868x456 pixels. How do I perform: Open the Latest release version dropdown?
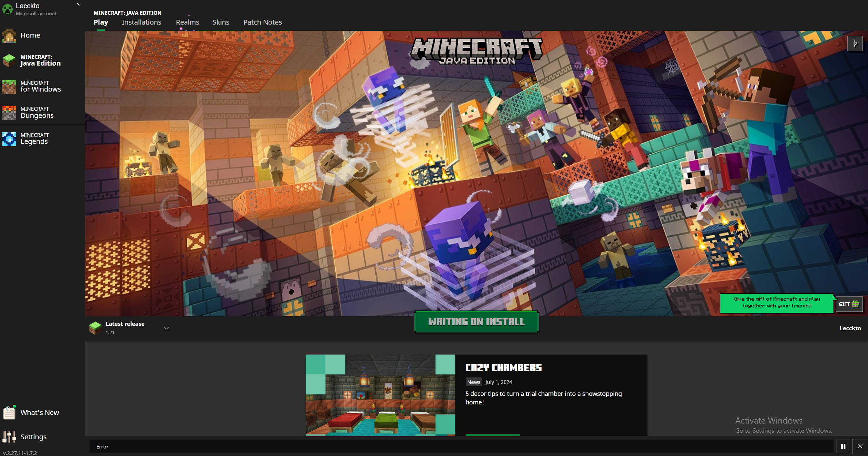click(166, 328)
